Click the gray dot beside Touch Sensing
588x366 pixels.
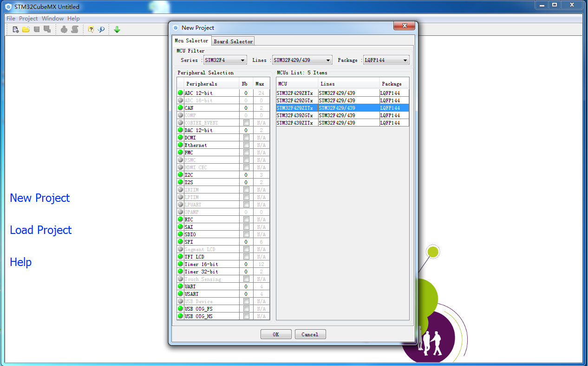coord(180,279)
